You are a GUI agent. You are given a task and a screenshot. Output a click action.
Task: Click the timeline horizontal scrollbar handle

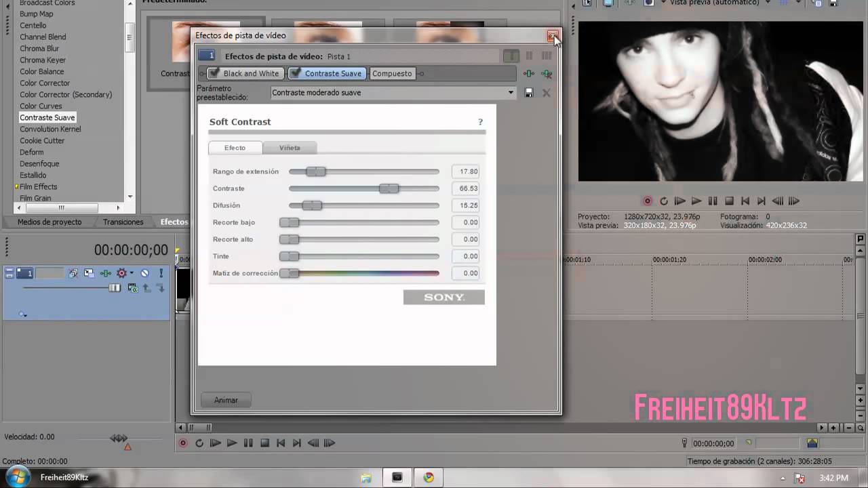199,428
